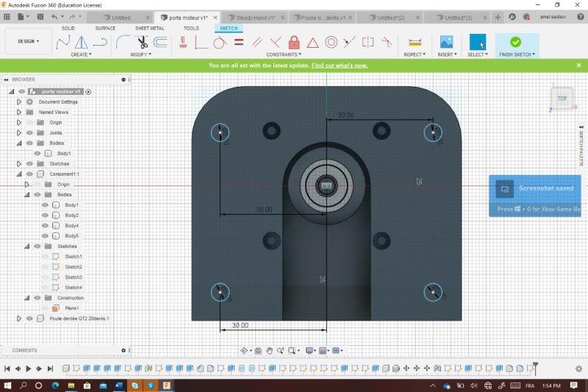Apply the Parallel constraint
This screenshot has height=392, width=588.
tap(257, 42)
